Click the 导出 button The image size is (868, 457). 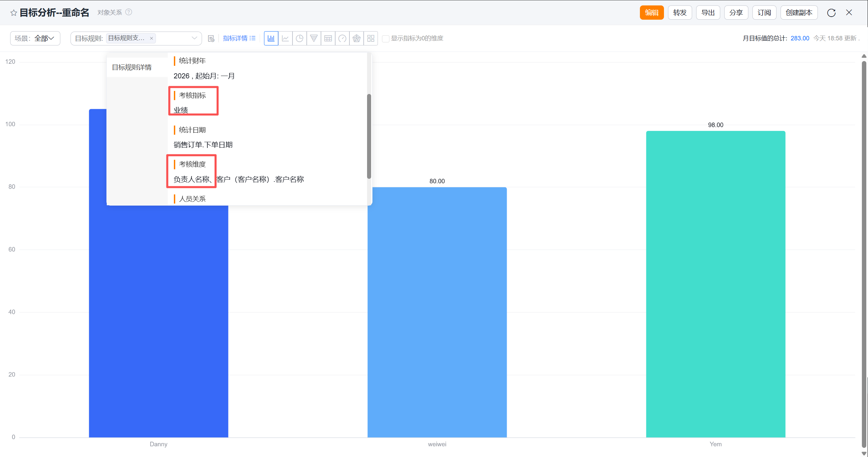(x=708, y=13)
